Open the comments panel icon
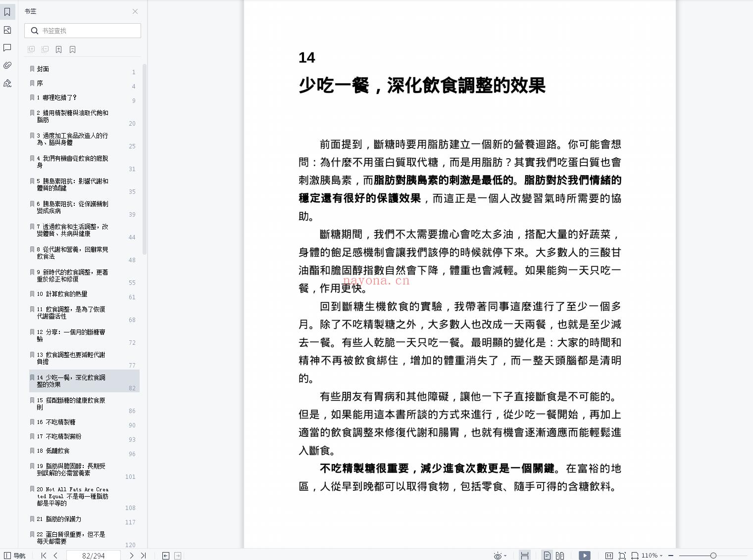 tap(7, 47)
